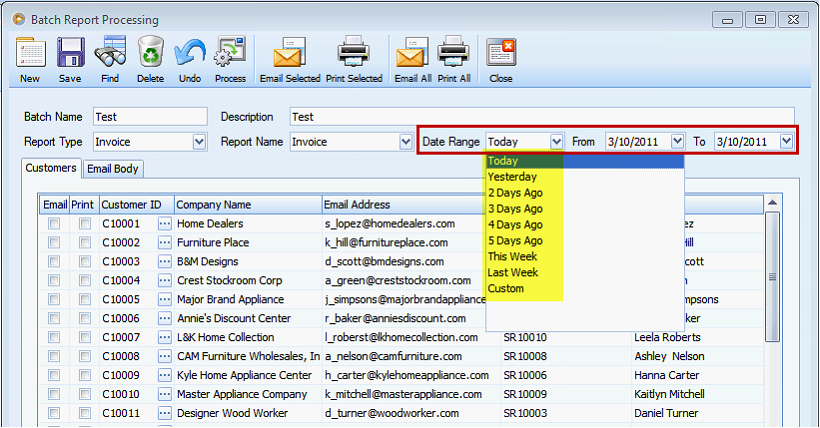Tick the Print checkbox for customer C10003
The width and height of the screenshot is (820, 428).
pos(84,262)
